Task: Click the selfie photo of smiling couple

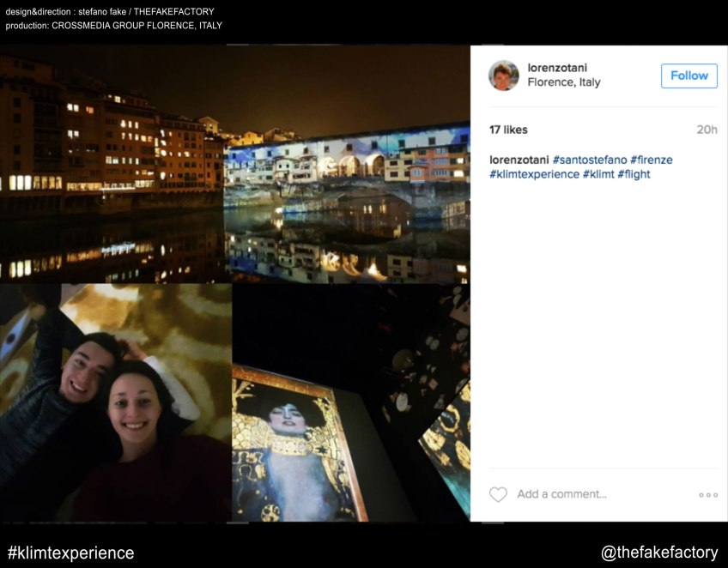Action: tap(115, 402)
